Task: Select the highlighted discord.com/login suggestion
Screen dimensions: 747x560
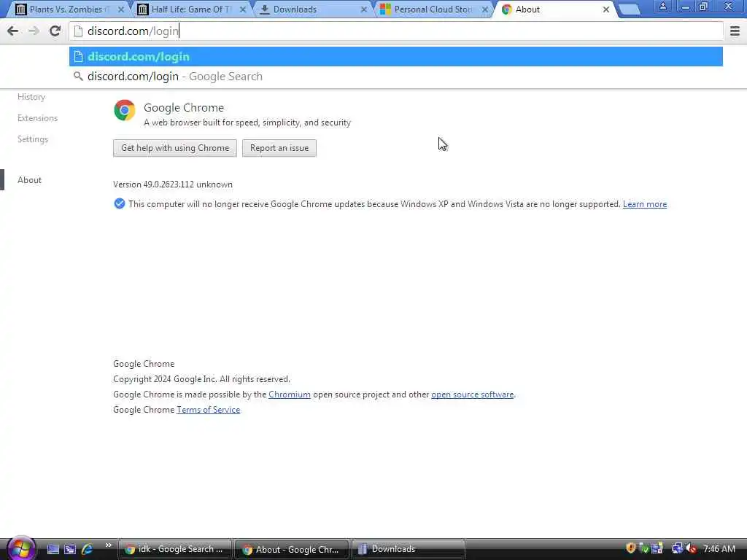Action: 396,56
